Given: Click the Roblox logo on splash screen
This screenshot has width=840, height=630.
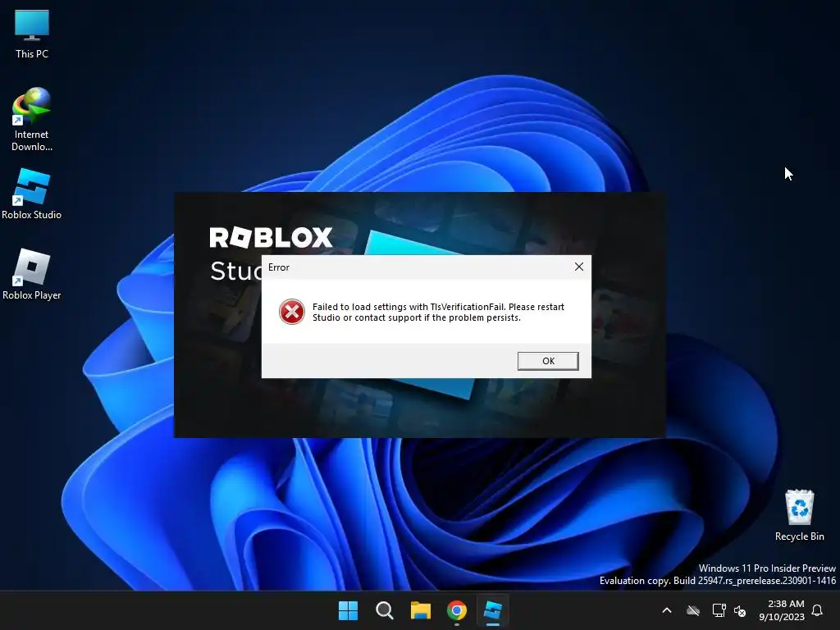Looking at the screenshot, I should (x=271, y=237).
